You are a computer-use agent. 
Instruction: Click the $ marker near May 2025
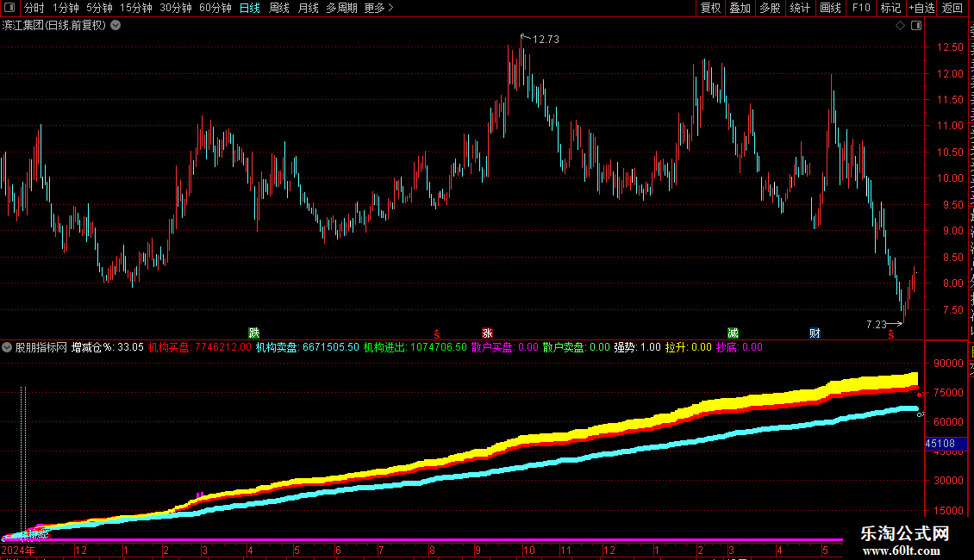coord(890,334)
